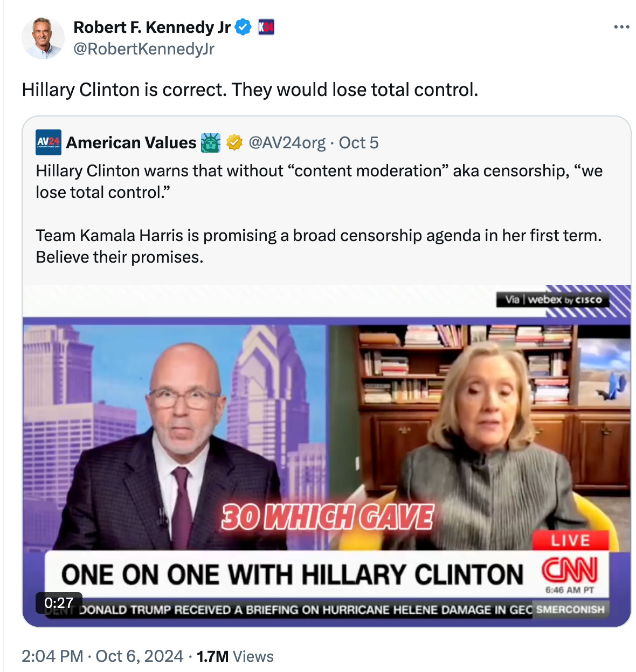
Task: Click the 0:27 video duration label
Action: [59, 603]
